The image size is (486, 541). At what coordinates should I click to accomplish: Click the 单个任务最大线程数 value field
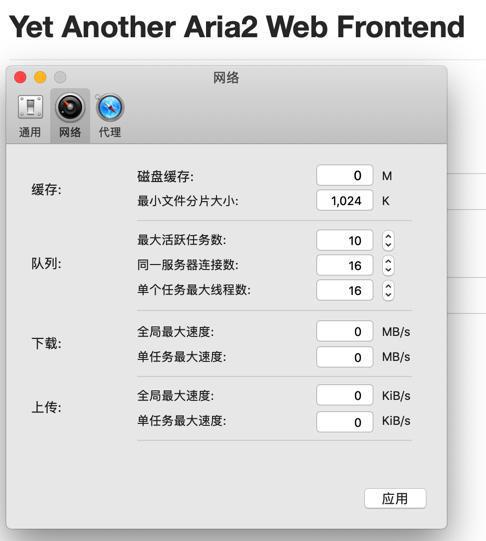tap(345, 290)
